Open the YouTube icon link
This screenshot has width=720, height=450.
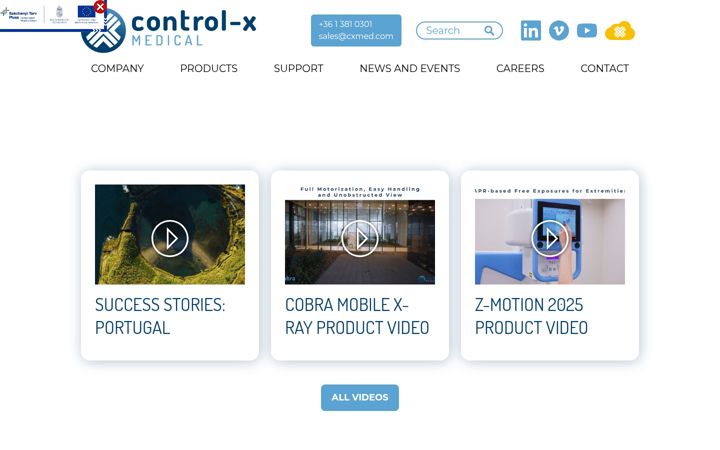[x=587, y=31]
